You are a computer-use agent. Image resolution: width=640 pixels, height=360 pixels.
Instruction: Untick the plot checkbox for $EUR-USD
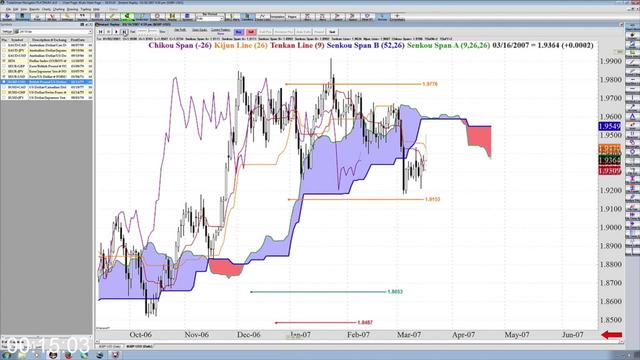pyautogui.click(x=4, y=76)
